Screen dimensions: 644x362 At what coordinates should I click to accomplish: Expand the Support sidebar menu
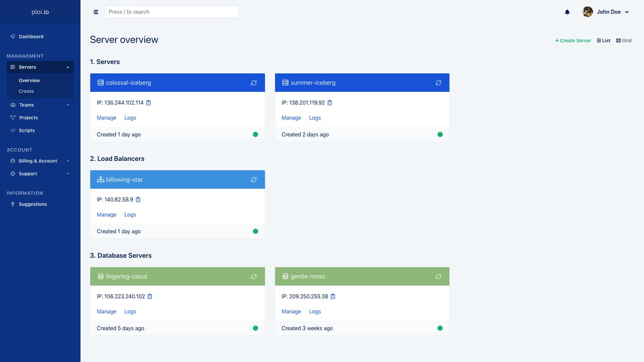tap(40, 174)
